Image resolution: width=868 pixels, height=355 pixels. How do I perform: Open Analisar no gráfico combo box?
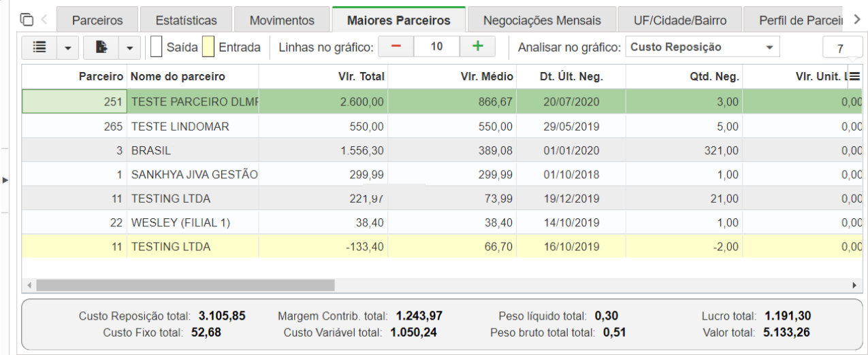click(x=702, y=48)
